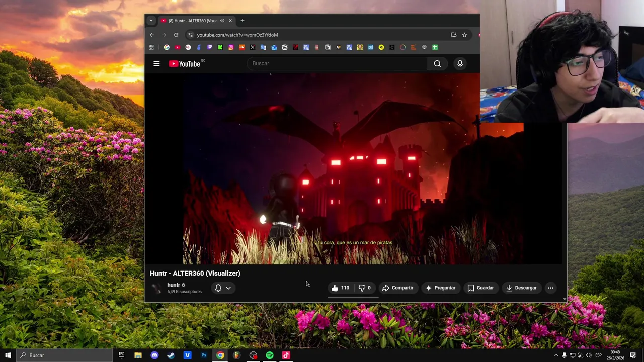Open the Chrome tab search dropdown
This screenshot has width=644, height=362.
coord(151,21)
